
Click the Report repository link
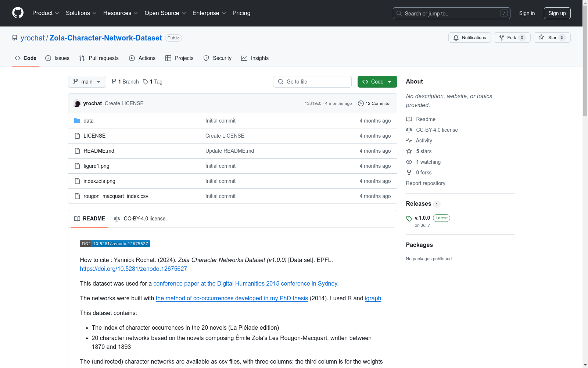426,183
